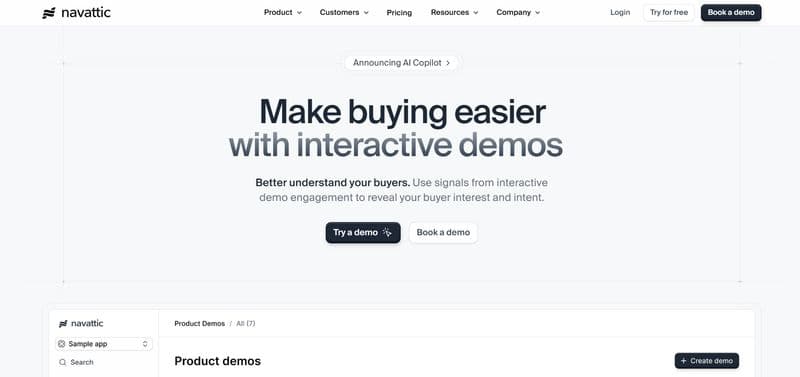Image resolution: width=800 pixels, height=377 pixels.
Task: Expand the Customers menu
Action: (x=344, y=12)
